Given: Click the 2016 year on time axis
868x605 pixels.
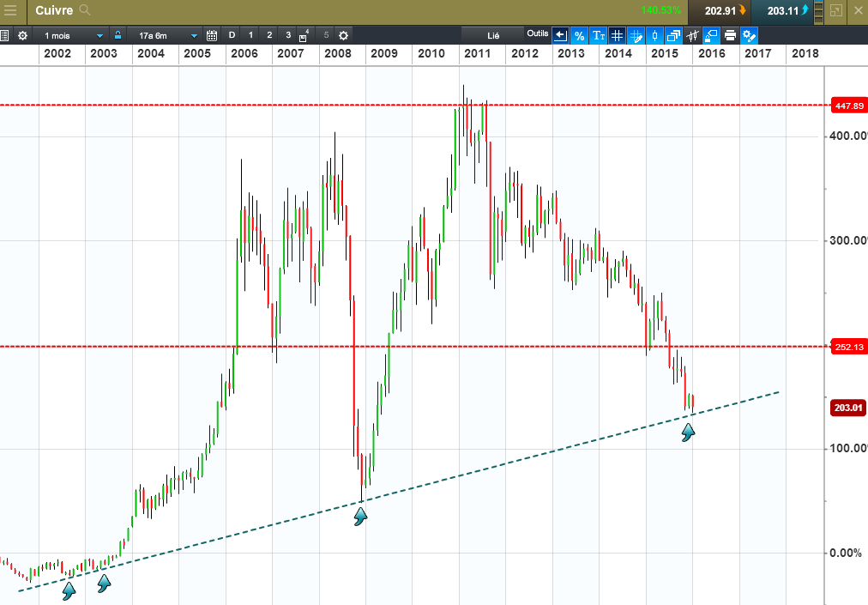Looking at the screenshot, I should (x=711, y=53).
